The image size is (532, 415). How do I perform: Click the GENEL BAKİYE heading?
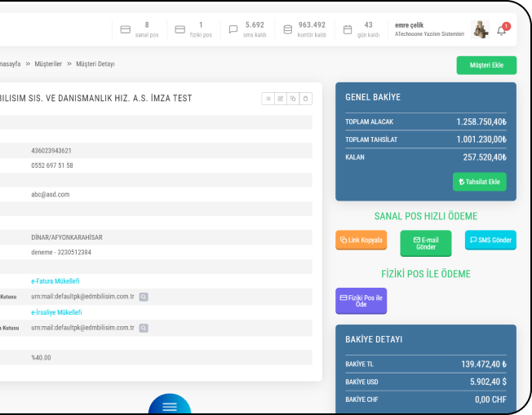pyautogui.click(x=373, y=97)
